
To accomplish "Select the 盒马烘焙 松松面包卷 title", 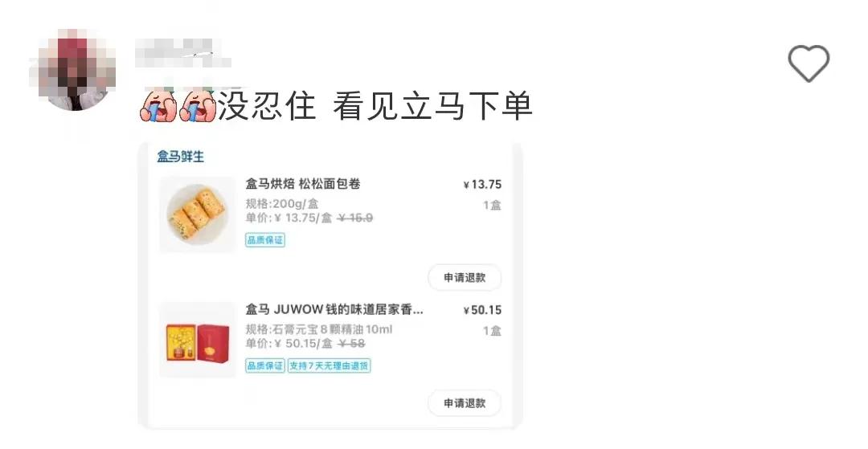I will (303, 184).
